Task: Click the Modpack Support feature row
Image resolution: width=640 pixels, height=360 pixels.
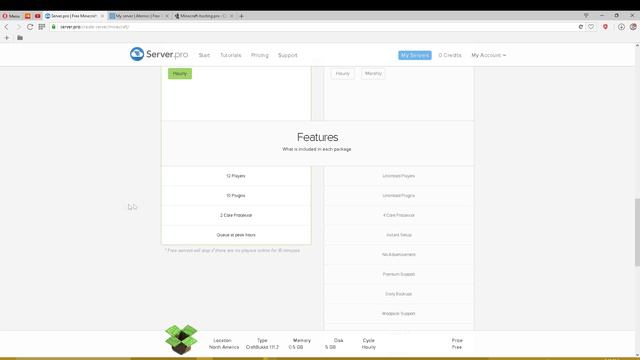Action: 399,313
